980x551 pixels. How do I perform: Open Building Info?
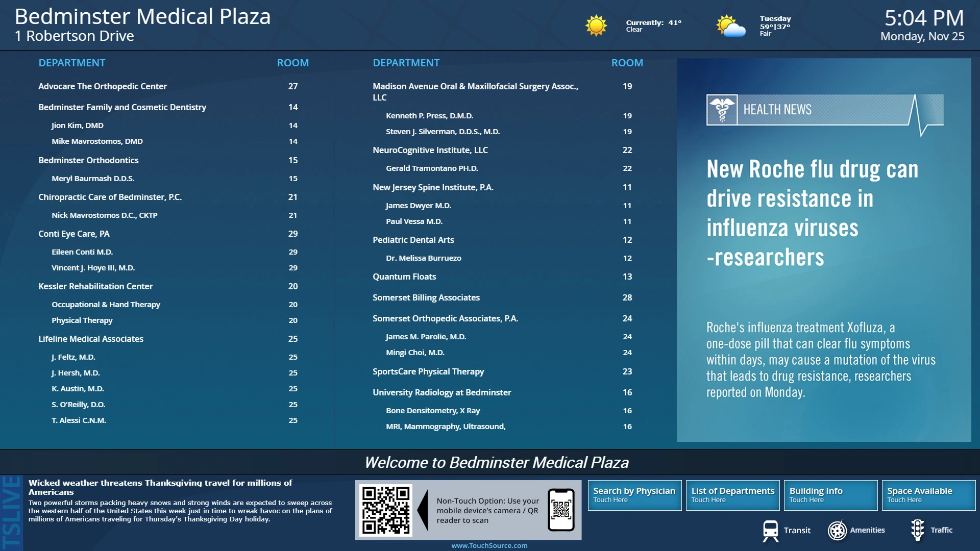pos(830,495)
